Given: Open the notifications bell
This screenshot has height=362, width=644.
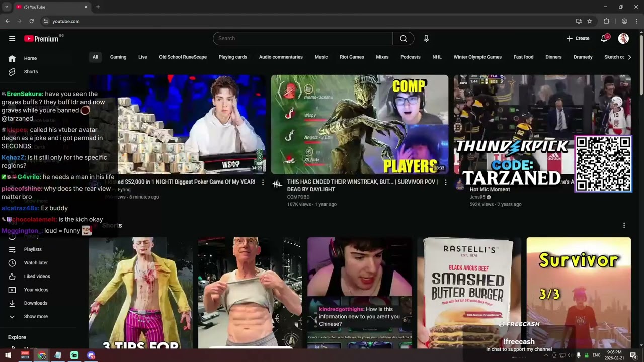Looking at the screenshot, I should [605, 39].
